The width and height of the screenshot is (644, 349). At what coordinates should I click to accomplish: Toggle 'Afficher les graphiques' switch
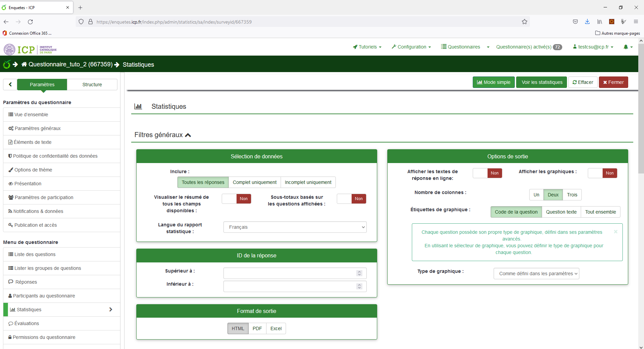coord(602,173)
